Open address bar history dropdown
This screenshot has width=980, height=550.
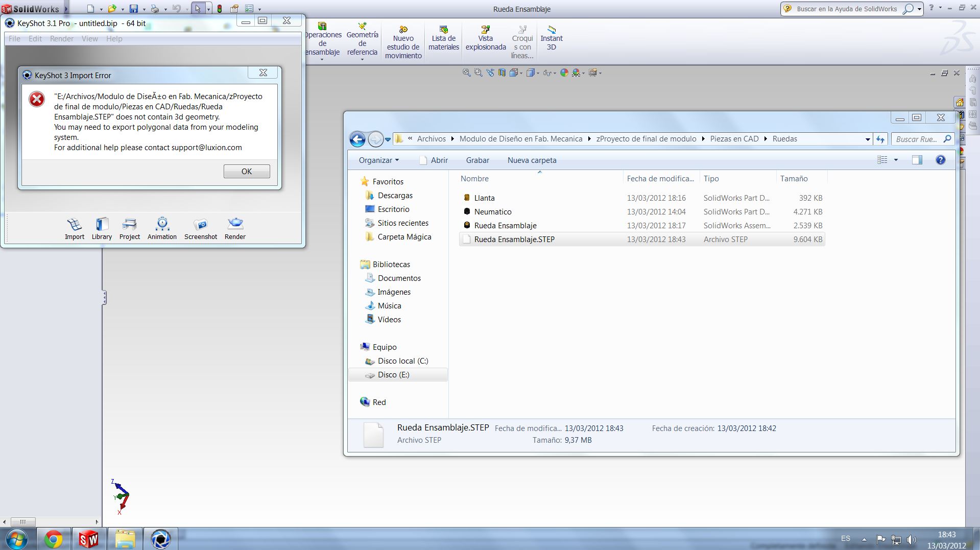click(868, 139)
